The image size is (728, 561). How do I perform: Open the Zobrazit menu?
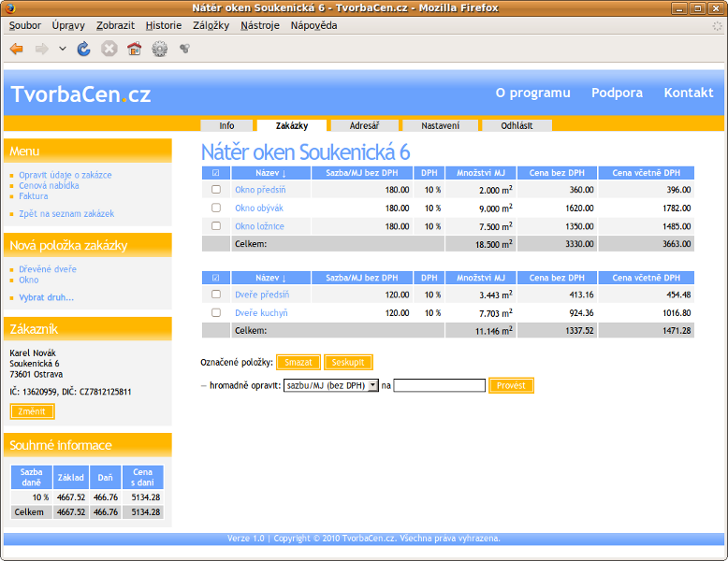115,25
